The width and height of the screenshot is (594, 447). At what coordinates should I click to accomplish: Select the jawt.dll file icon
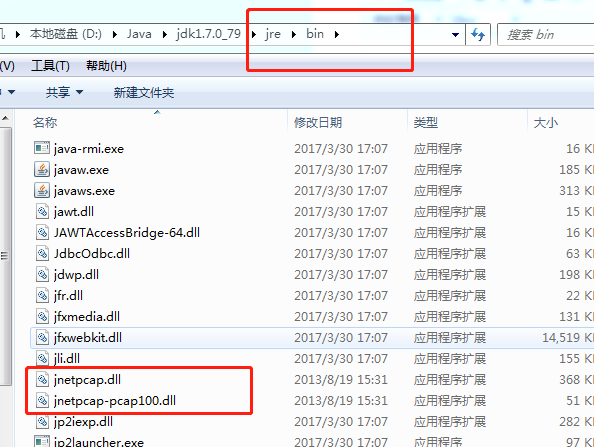[x=42, y=211]
